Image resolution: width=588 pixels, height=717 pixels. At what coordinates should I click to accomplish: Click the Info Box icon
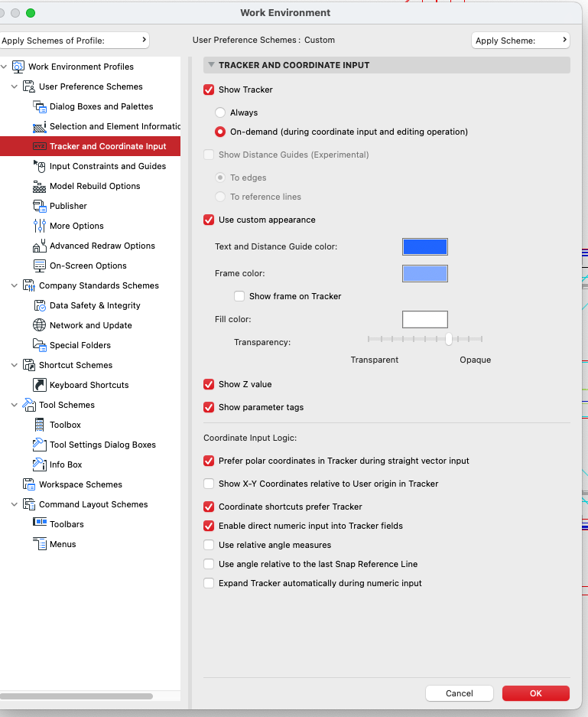click(x=40, y=464)
